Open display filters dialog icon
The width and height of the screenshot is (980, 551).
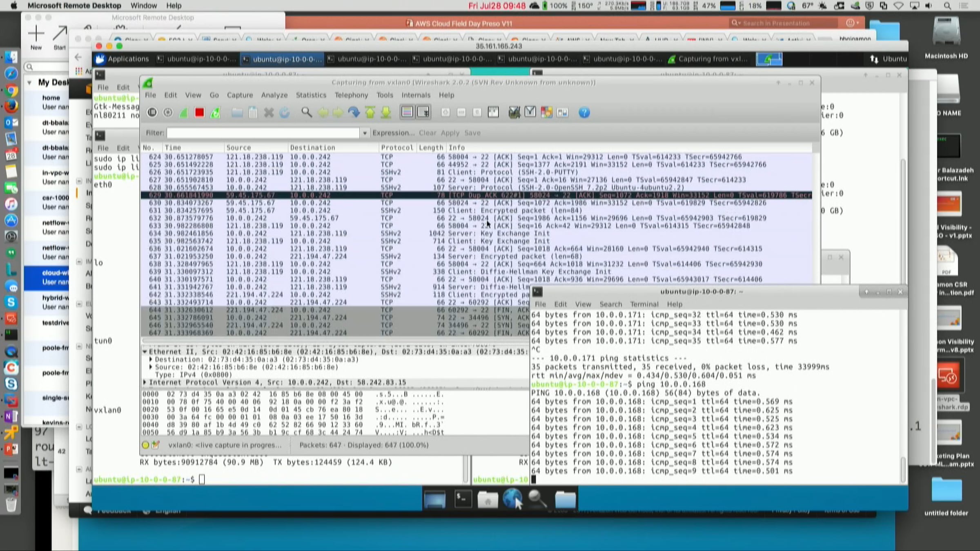[530, 112]
